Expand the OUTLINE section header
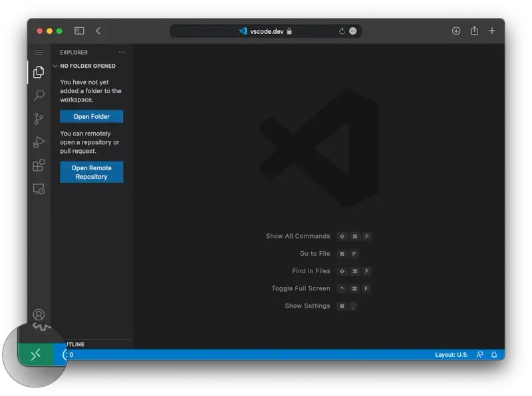 tap(74, 344)
